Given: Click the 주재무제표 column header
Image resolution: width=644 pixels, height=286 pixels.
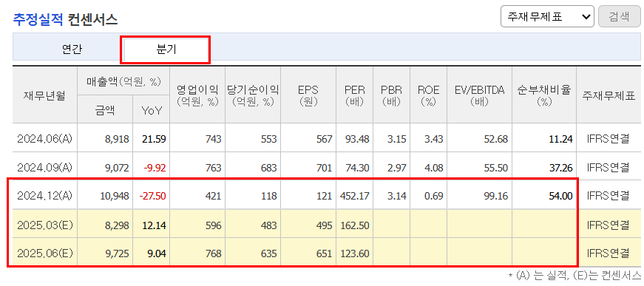Looking at the screenshot, I should (x=609, y=96).
